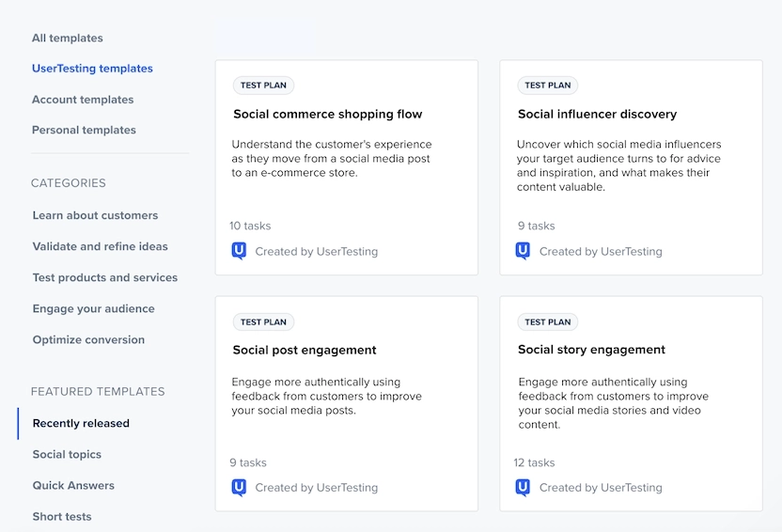
Task: Open All templates in sidebar
Action: (68, 38)
